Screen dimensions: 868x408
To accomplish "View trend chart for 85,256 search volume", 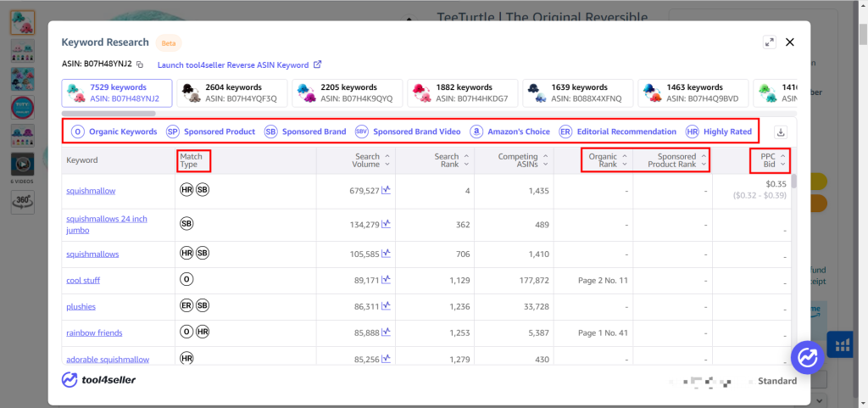I will [387, 360].
